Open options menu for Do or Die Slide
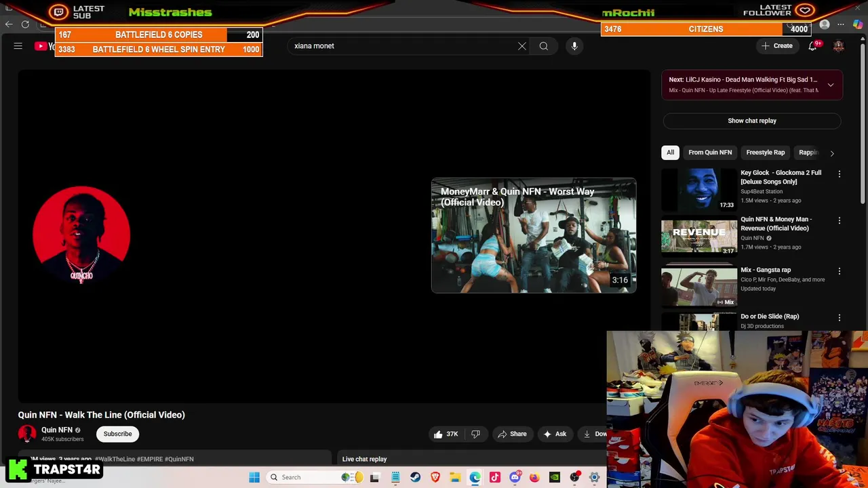The width and height of the screenshot is (868, 488). 840,318
